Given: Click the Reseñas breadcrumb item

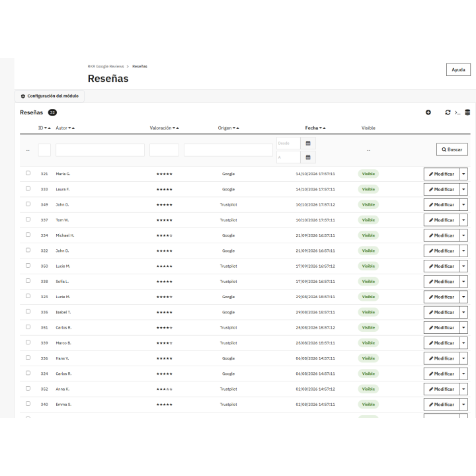Looking at the screenshot, I should tap(139, 67).
